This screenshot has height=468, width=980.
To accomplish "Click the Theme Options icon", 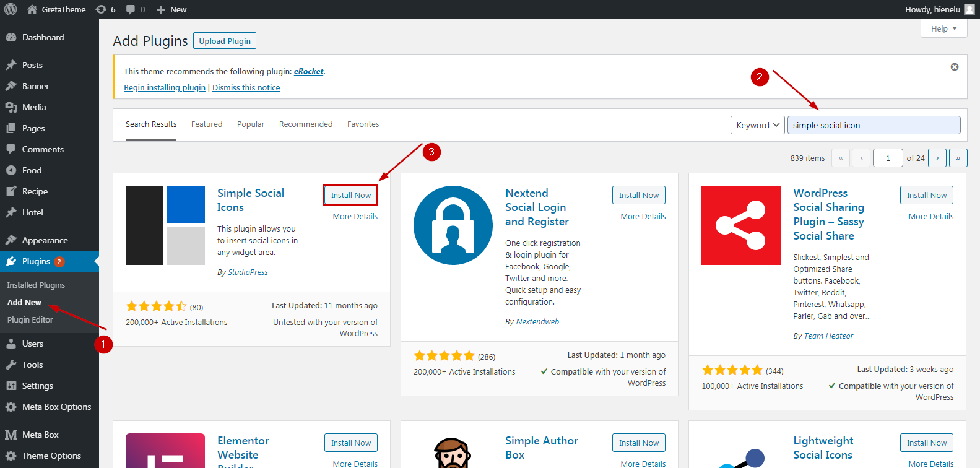I will pos(11,456).
